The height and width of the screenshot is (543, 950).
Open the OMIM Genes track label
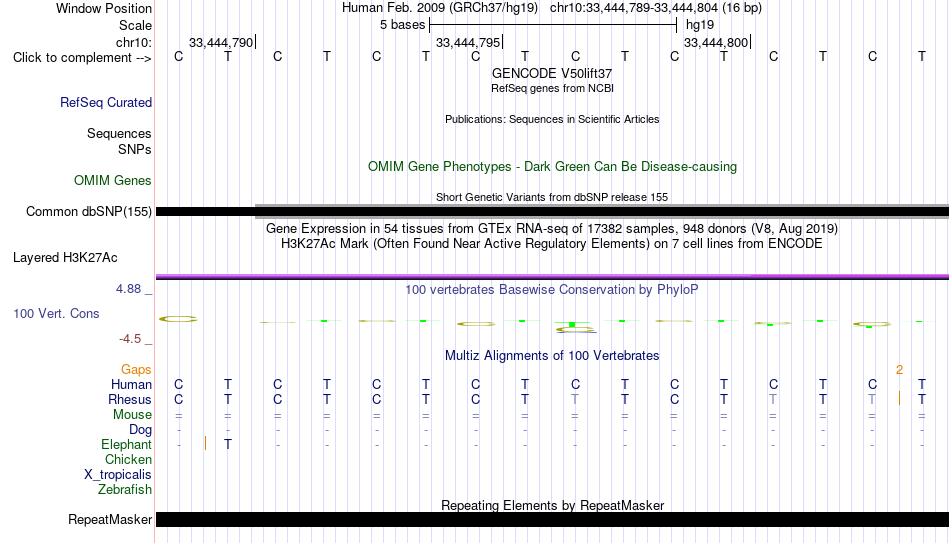(112, 181)
